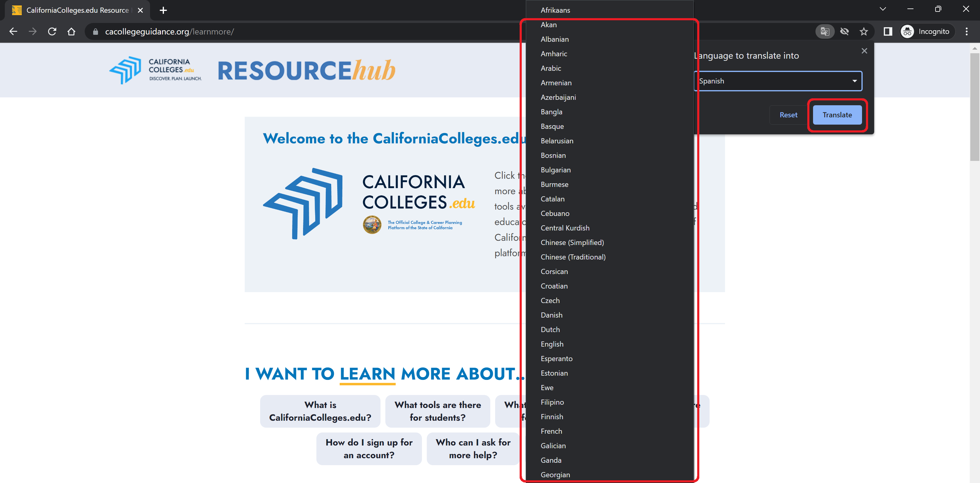The width and height of the screenshot is (980, 483).
Task: Pick Catalan from the list
Action: pyautogui.click(x=609, y=199)
